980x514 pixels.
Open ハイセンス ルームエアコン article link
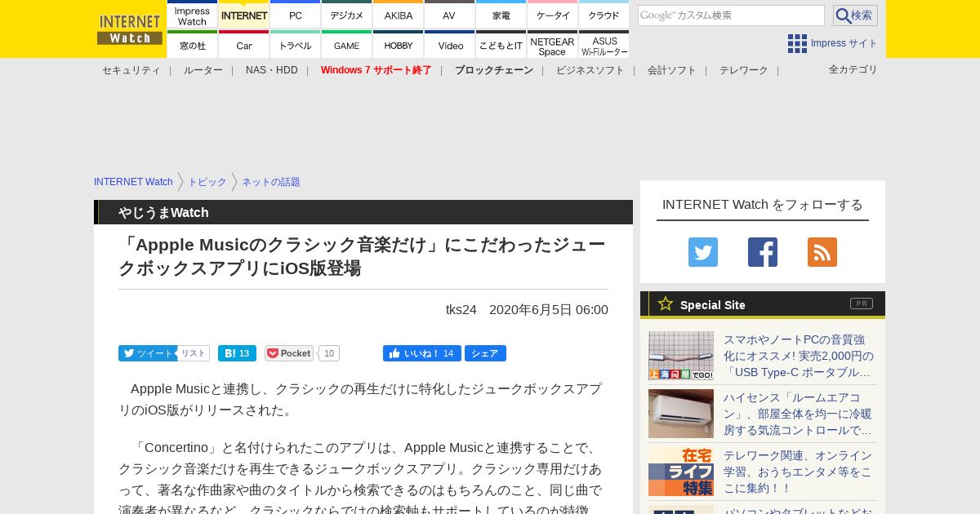[799, 414]
